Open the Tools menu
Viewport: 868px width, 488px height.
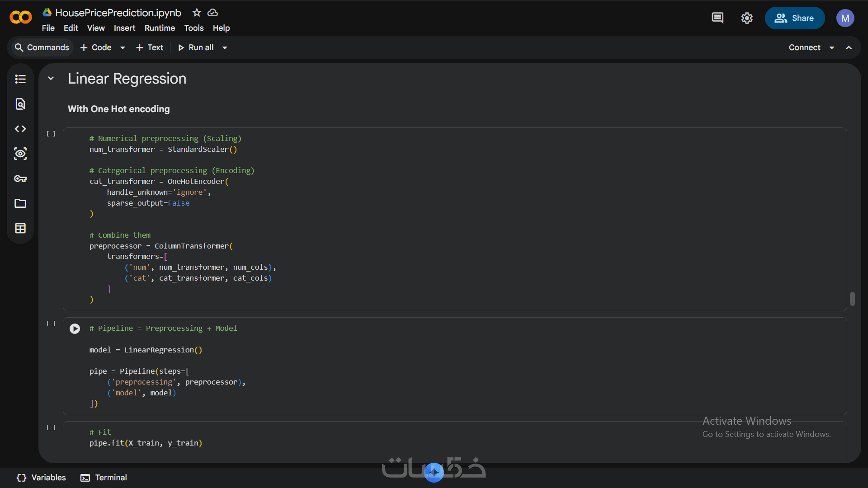click(x=193, y=28)
